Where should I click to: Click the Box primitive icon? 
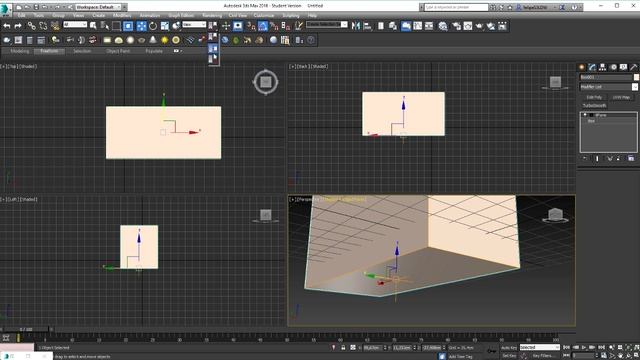[107, 40]
